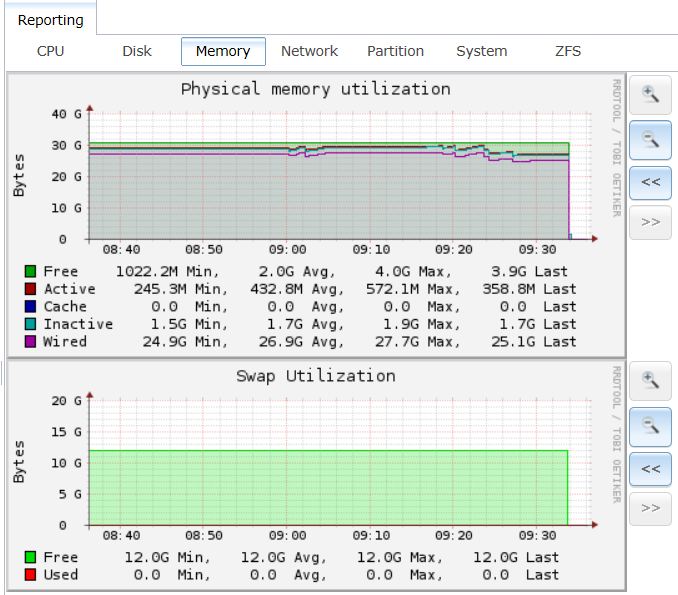Step back in time on Swap Utilization graph
This screenshot has width=678, height=595.
coord(650,468)
